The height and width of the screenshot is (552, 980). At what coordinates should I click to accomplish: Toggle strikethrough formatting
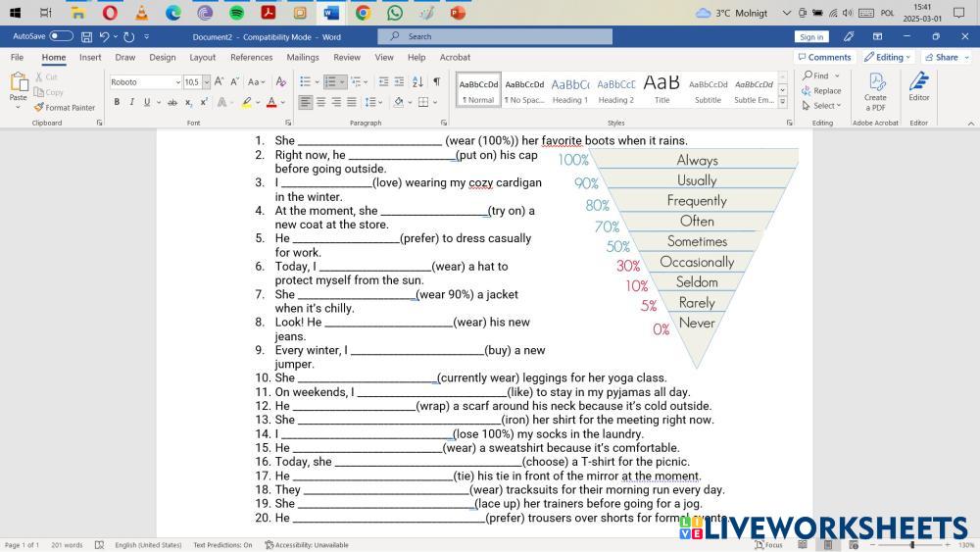(x=172, y=102)
